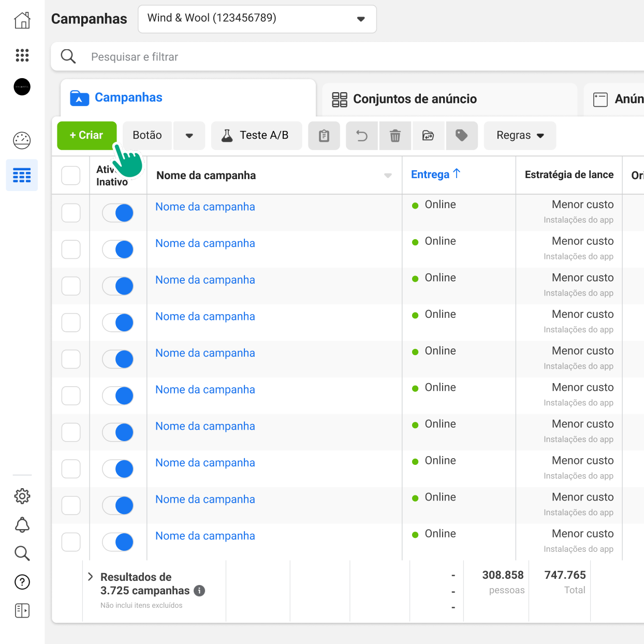Click the Teste A/B button
This screenshot has height=644, width=644.
tap(257, 136)
